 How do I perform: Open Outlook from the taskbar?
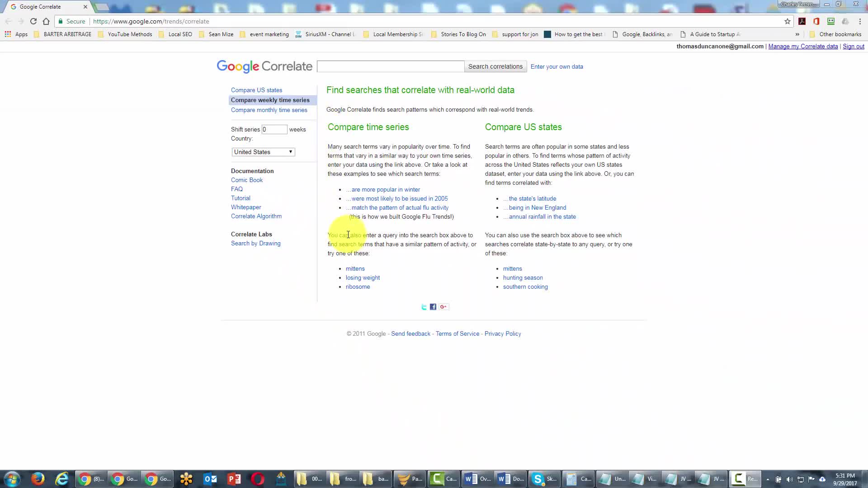click(211, 479)
